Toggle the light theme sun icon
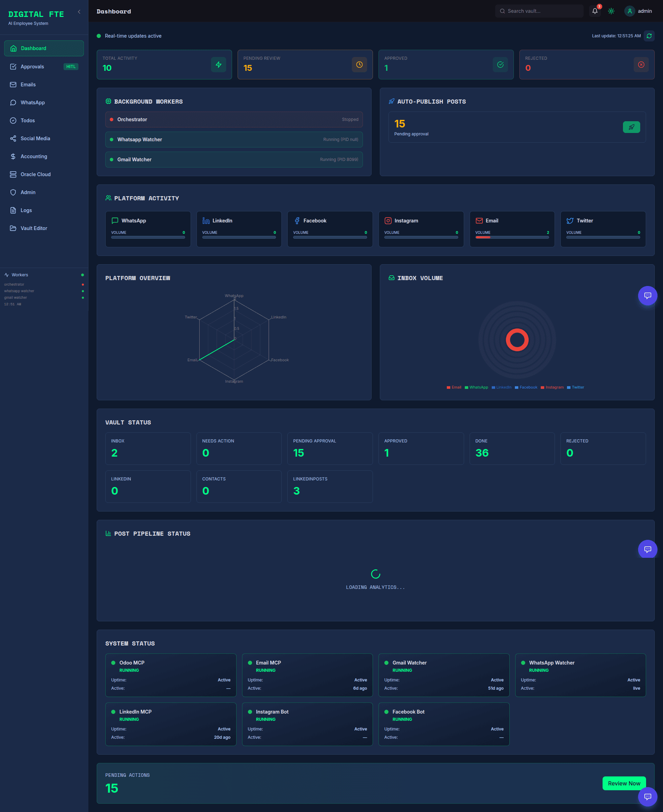 click(611, 11)
